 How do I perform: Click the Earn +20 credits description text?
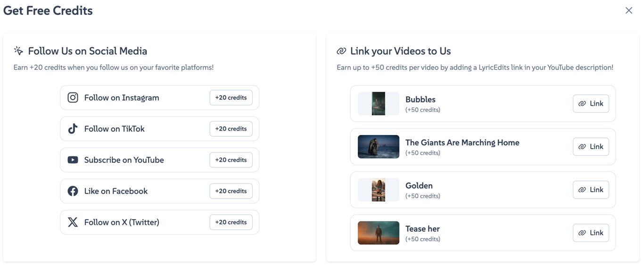[114, 67]
